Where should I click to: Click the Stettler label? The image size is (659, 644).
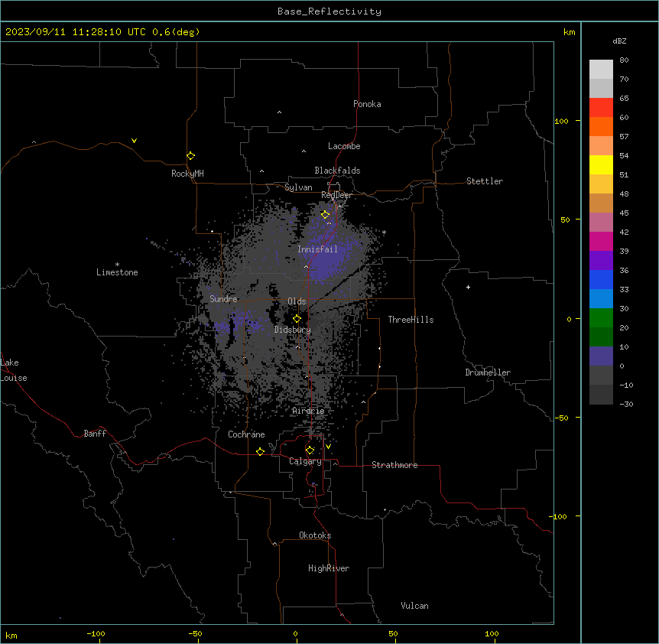click(485, 181)
